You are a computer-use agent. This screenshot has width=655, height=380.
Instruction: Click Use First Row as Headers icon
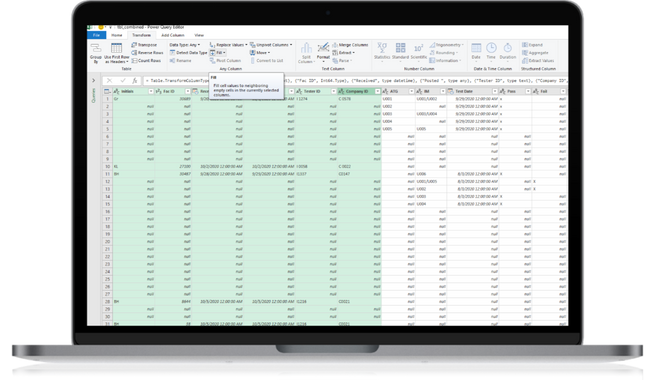[117, 48]
